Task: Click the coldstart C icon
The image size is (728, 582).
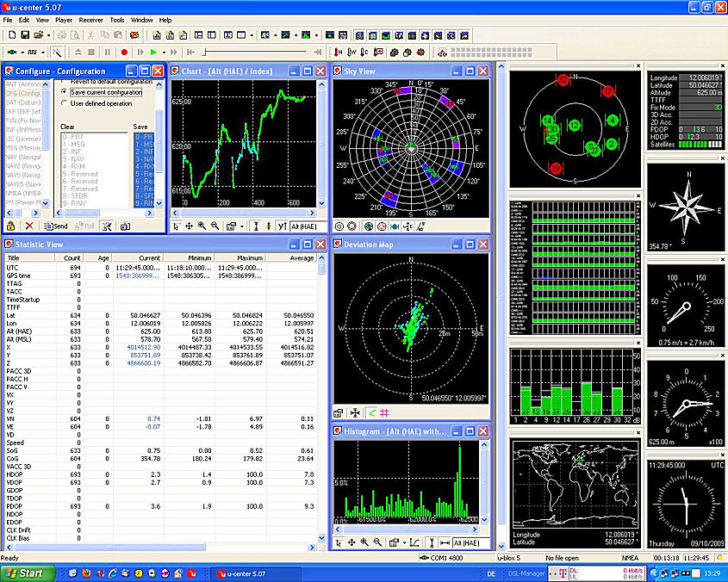Action: pyautogui.click(x=364, y=52)
